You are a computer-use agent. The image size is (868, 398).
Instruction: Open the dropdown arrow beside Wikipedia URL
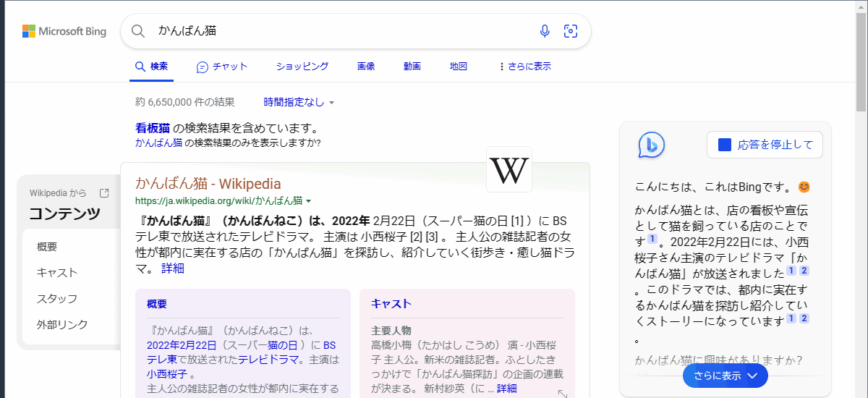(x=309, y=201)
